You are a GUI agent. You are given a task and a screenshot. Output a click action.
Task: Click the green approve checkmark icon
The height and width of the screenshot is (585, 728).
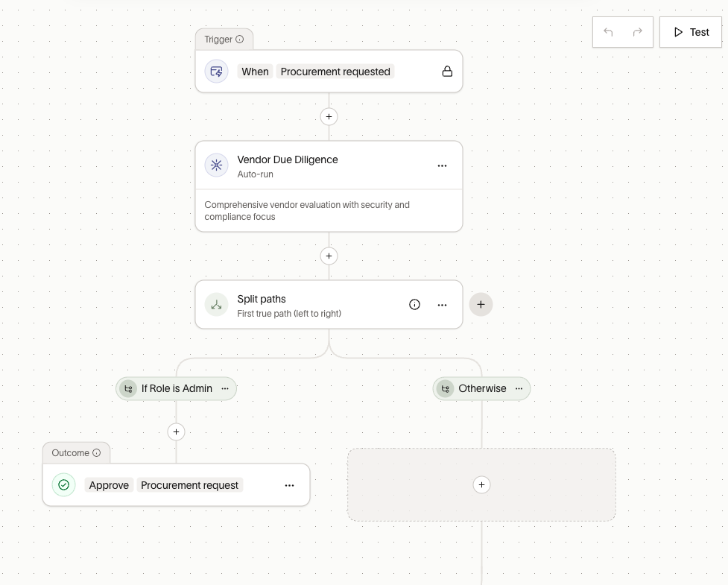click(x=63, y=485)
